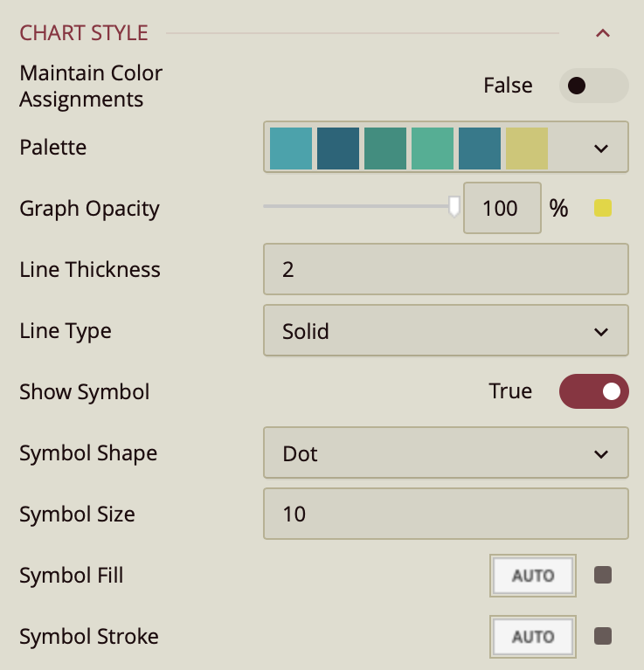
Task: Click the mint green fourth palette swatch
Action: click(433, 148)
